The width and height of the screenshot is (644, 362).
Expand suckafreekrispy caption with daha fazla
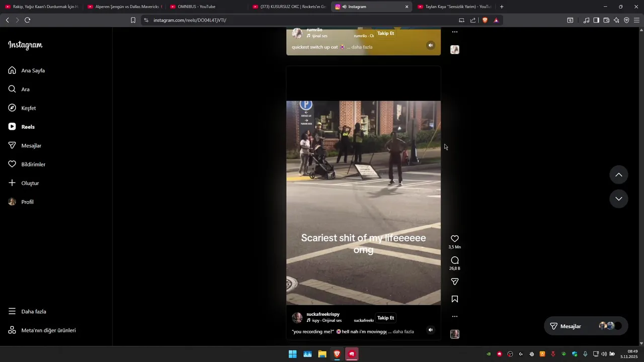click(x=404, y=332)
